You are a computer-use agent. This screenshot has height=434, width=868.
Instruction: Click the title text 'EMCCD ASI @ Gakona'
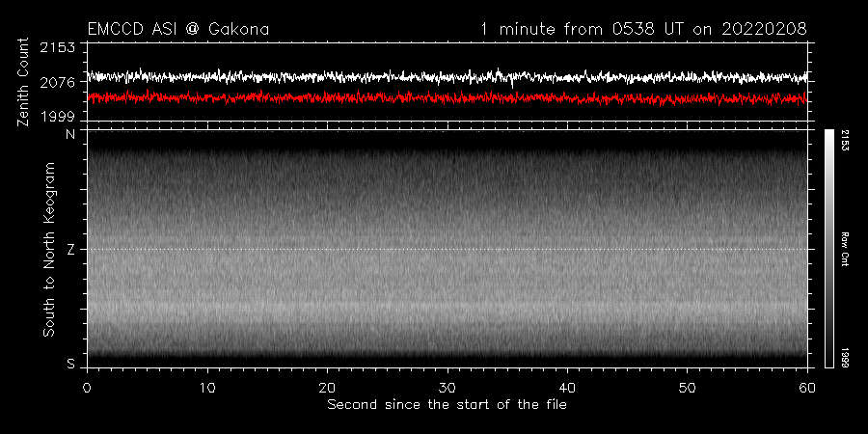178,29
